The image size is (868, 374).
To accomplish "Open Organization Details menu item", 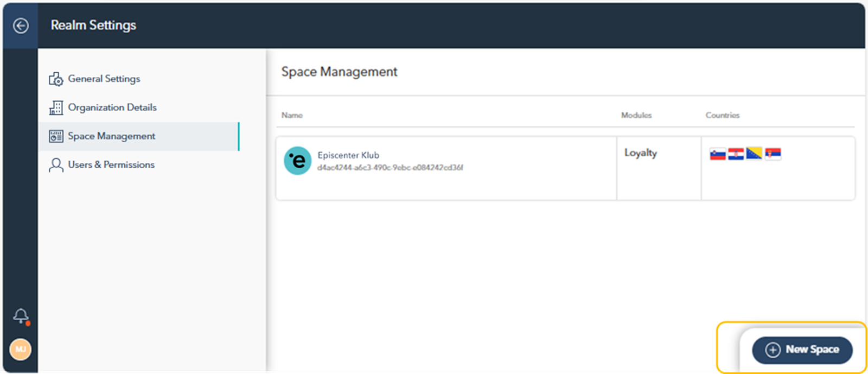I will [112, 107].
